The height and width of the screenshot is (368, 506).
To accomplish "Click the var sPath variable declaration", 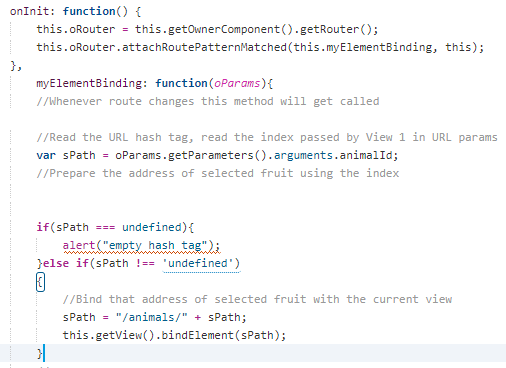I will (66, 155).
